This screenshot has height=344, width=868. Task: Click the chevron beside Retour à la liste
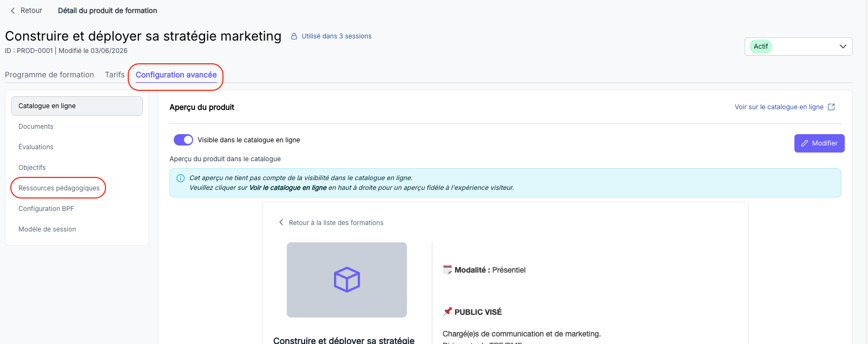pyautogui.click(x=281, y=222)
